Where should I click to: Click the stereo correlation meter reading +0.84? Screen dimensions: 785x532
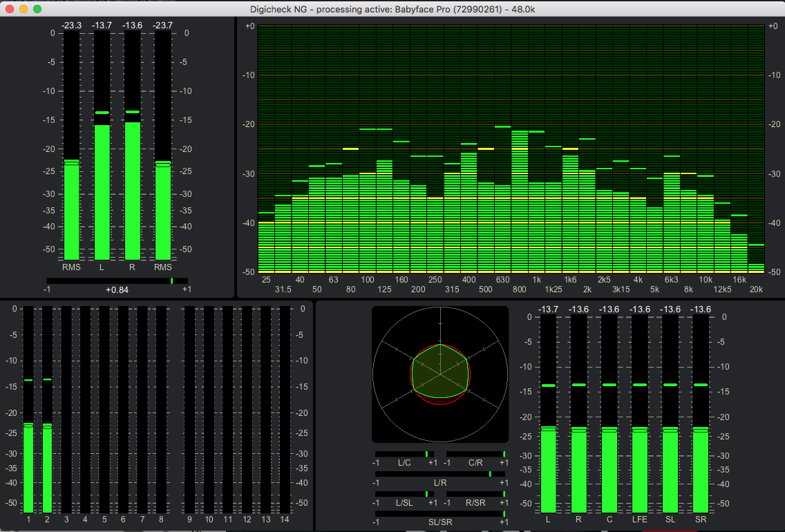pyautogui.click(x=117, y=281)
